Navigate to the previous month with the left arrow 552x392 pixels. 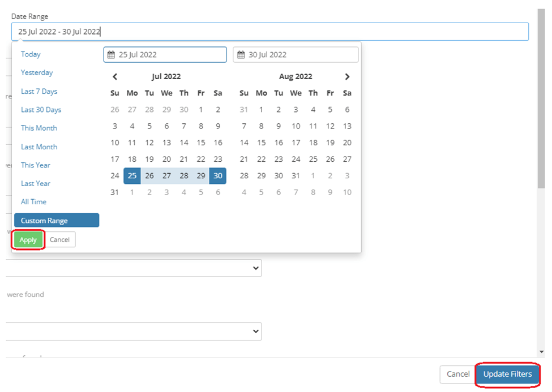(115, 76)
